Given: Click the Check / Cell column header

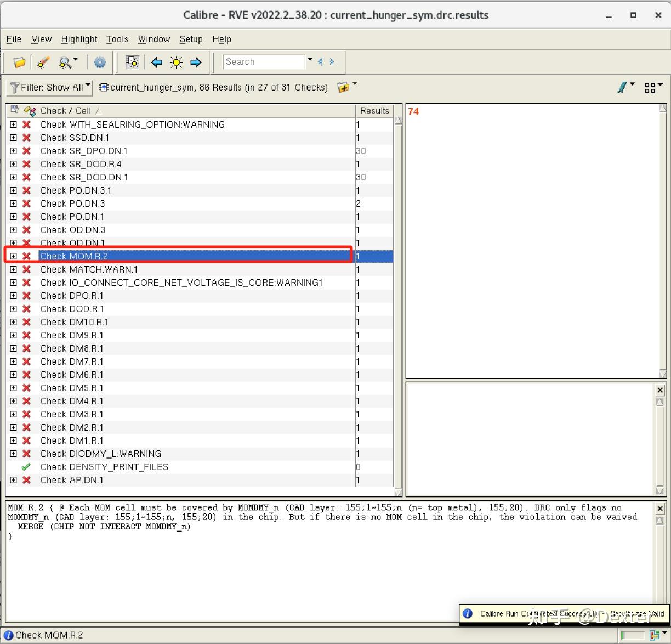Looking at the screenshot, I should click(66, 111).
